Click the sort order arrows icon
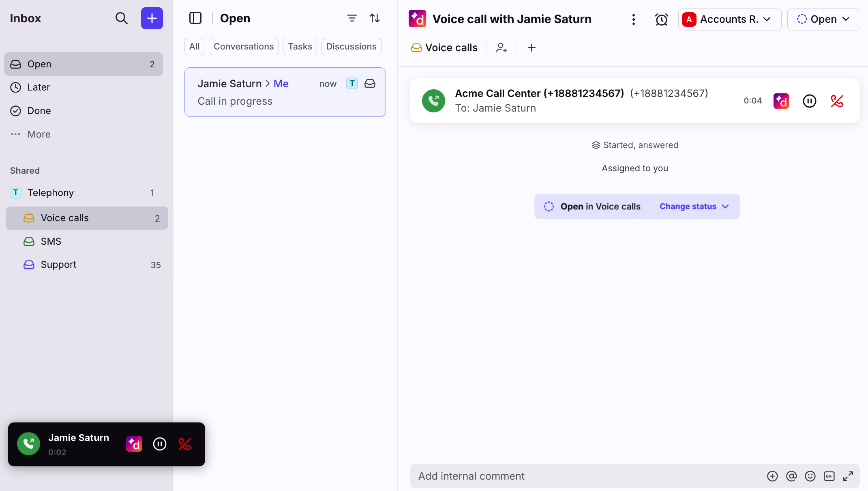 tap(375, 18)
